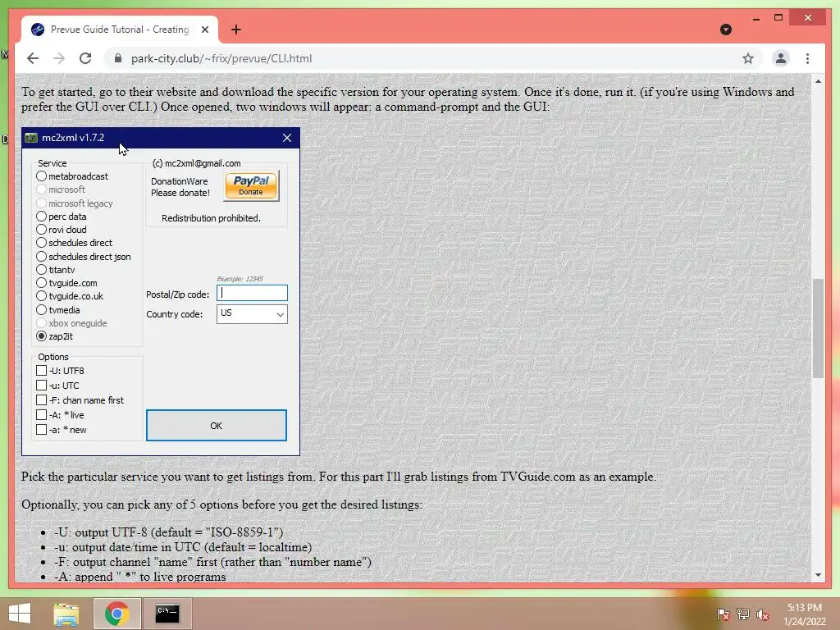840x630 pixels.
Task: Check the -a: * new option
Action: coord(41,429)
